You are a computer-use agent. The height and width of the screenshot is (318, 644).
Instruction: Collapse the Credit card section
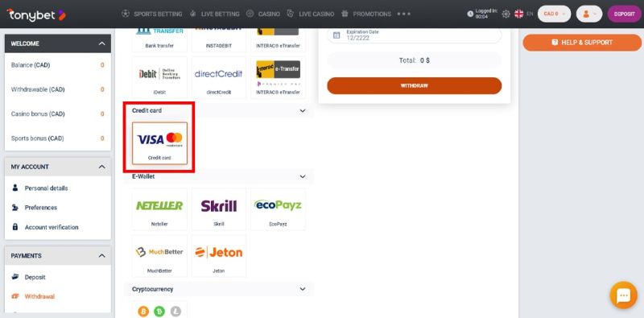point(303,110)
